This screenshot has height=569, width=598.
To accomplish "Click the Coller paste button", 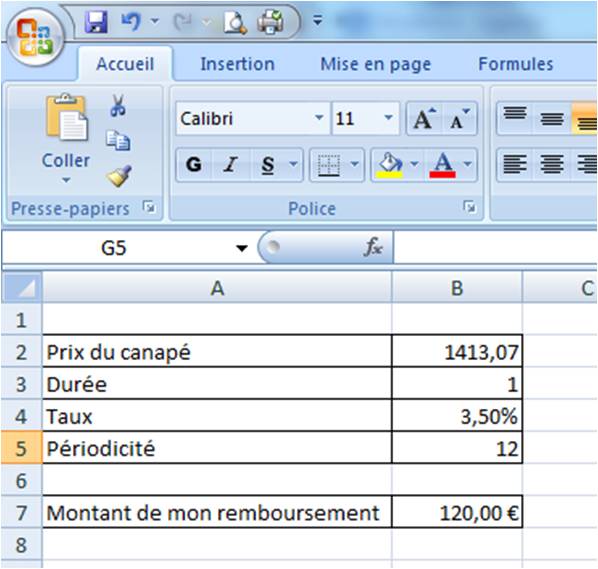I will (x=66, y=140).
